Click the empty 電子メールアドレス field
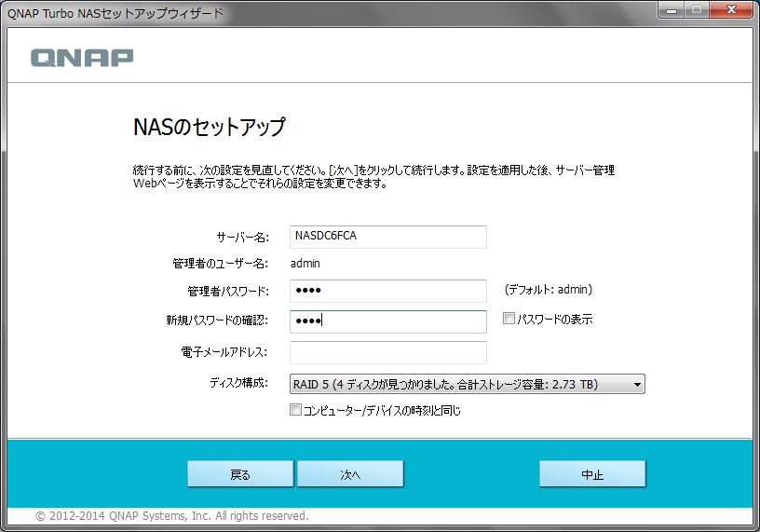Image resolution: width=760 pixels, height=532 pixels. tap(388, 352)
